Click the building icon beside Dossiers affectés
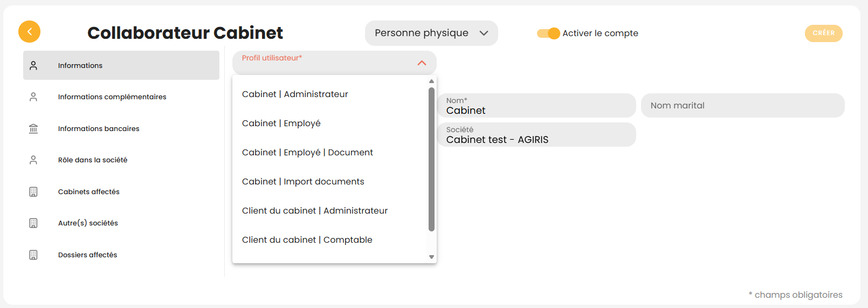Viewport: 868px width, 308px height. click(33, 255)
